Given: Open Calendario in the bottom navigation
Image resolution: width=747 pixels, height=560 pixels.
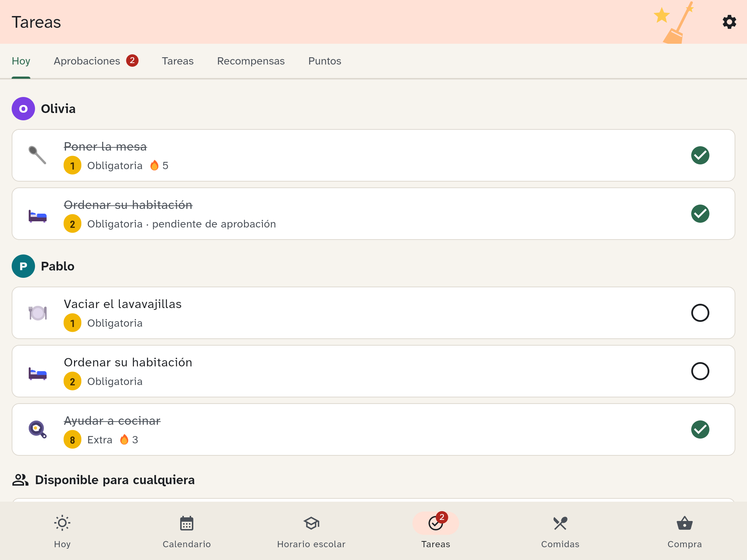Looking at the screenshot, I should point(187,531).
